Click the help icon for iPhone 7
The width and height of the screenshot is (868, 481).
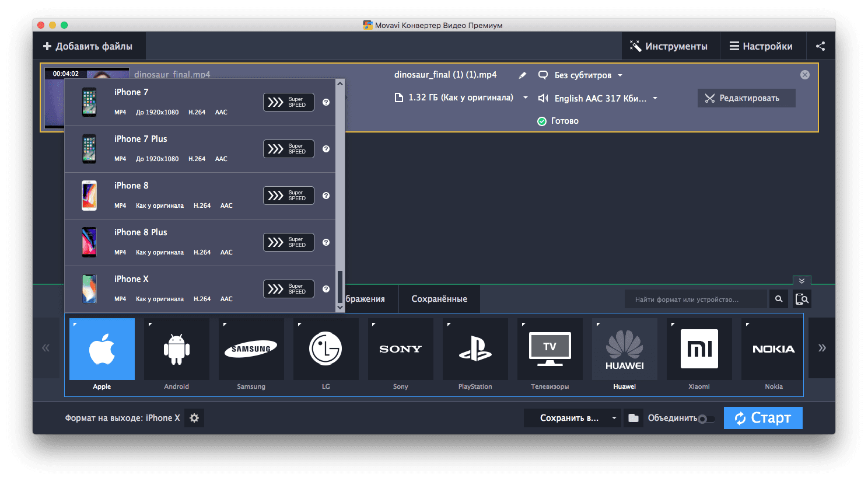[326, 102]
